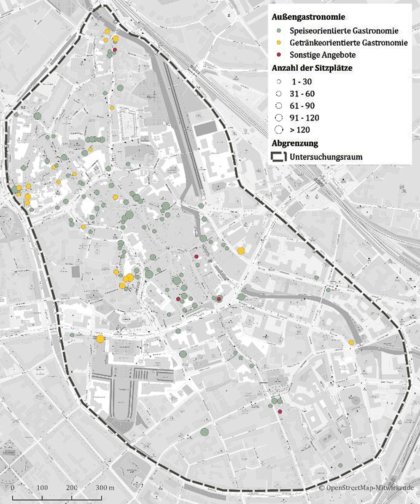
Task: Click the "Speiseorientierte Gastronomie" legend label
Action: (344, 31)
